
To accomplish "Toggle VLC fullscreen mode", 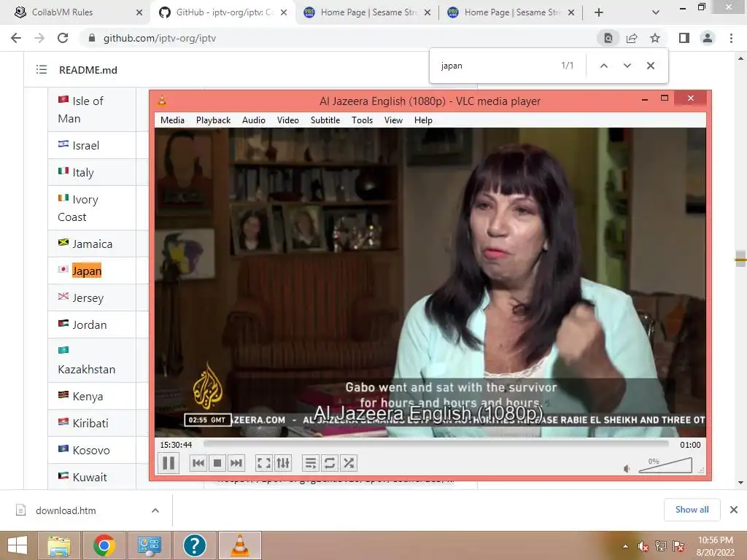I will pos(263,463).
